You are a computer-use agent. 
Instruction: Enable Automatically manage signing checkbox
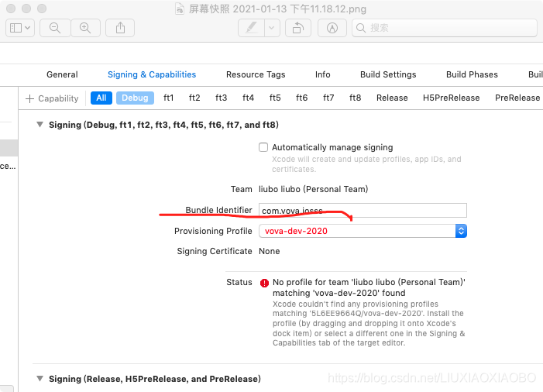pyautogui.click(x=263, y=147)
